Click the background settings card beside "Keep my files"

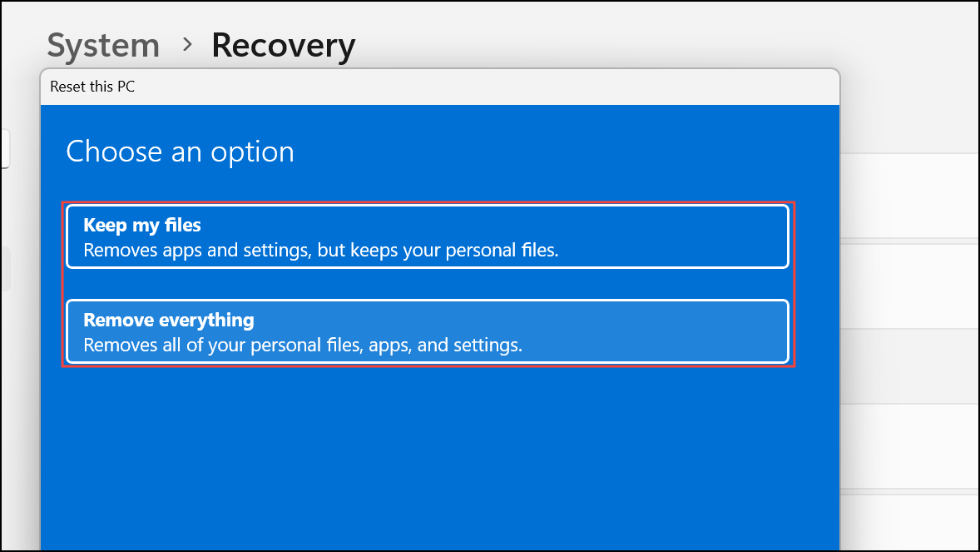[909, 283]
